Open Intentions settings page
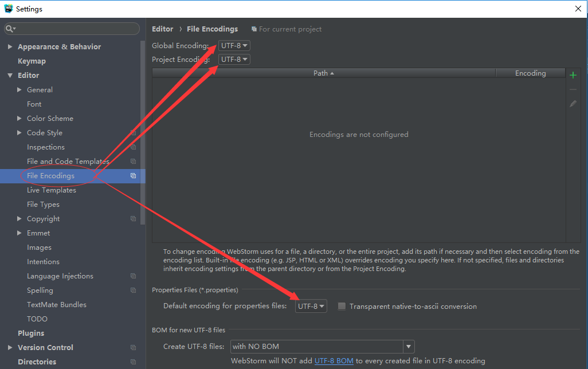 click(43, 262)
